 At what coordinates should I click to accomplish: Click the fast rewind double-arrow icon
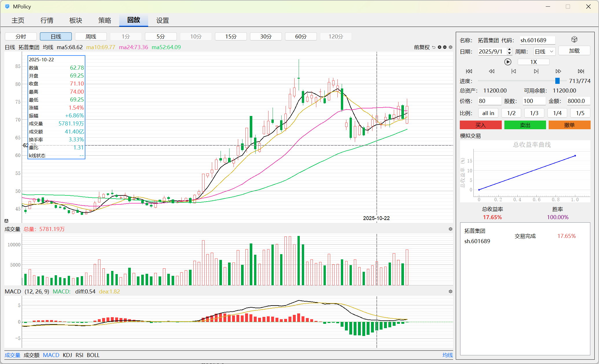[x=491, y=71]
